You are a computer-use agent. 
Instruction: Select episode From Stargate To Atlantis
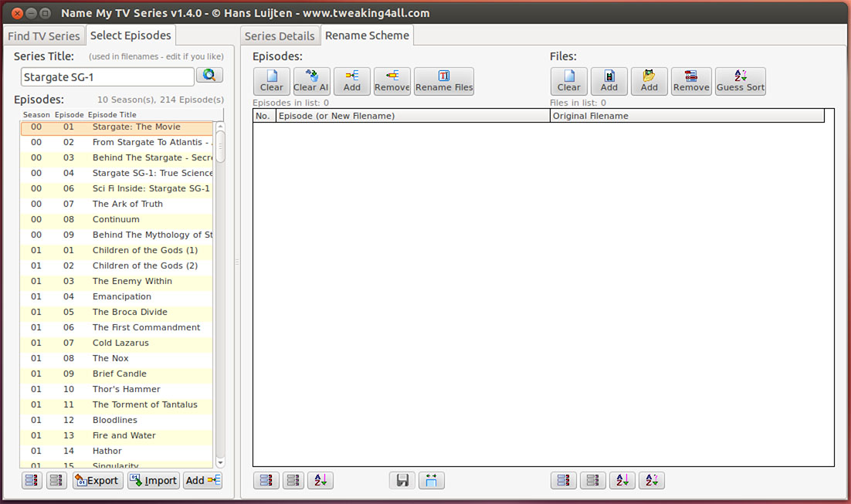[x=117, y=142]
